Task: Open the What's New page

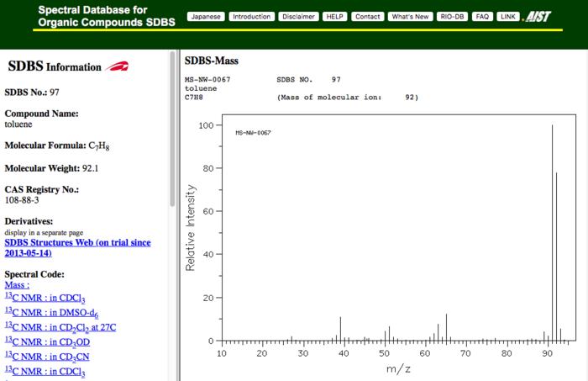Action: pyautogui.click(x=411, y=16)
